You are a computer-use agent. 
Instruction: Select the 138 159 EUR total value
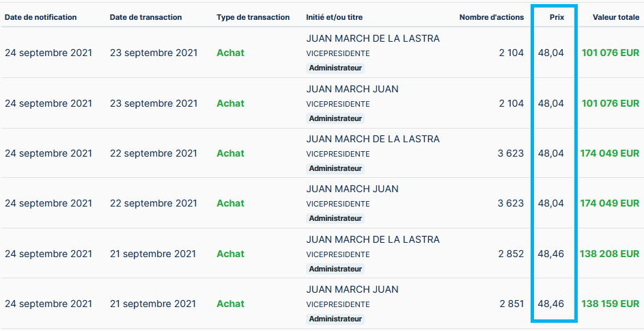point(610,304)
